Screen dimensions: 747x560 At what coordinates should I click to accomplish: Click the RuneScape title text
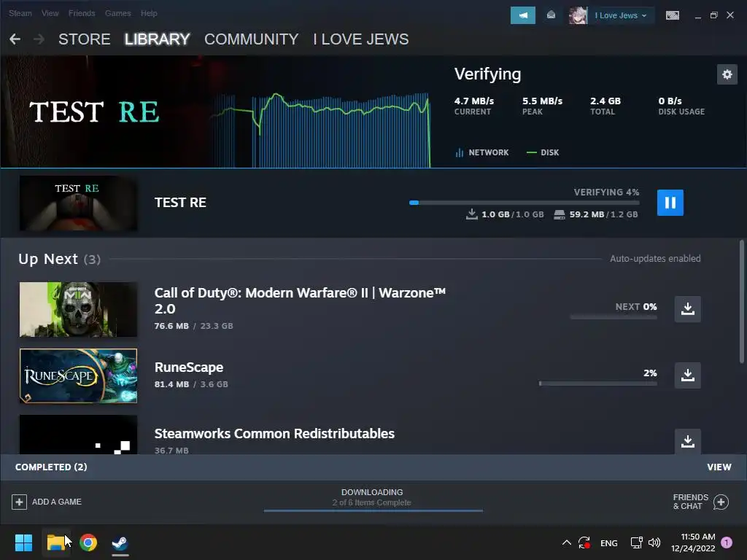point(189,367)
